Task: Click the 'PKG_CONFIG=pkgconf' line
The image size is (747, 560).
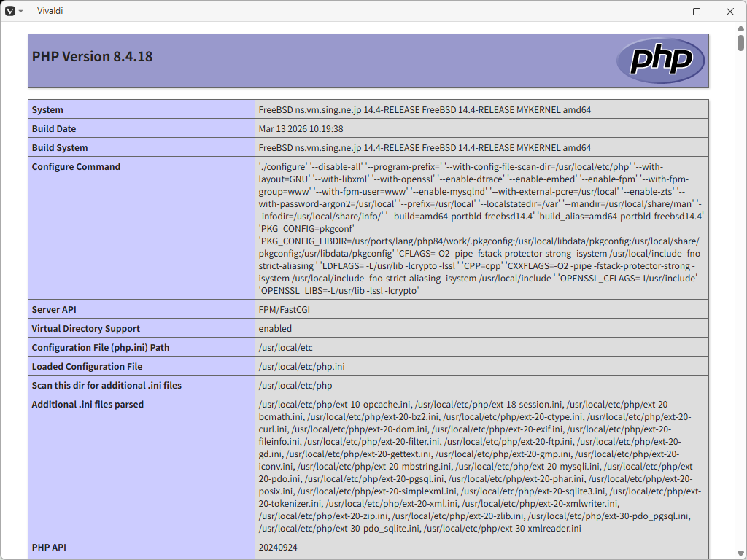Action: click(x=306, y=228)
